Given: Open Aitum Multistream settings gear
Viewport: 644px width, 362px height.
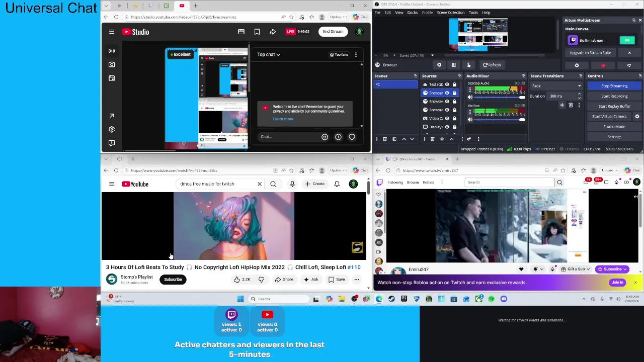Looking at the screenshot, I should pos(577,65).
